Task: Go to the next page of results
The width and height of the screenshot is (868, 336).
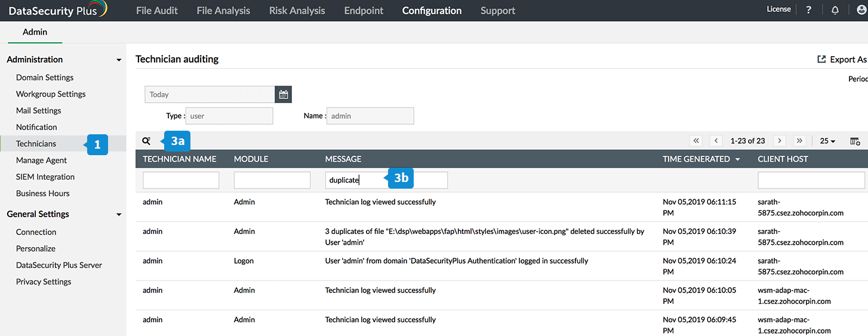Action: 779,141
